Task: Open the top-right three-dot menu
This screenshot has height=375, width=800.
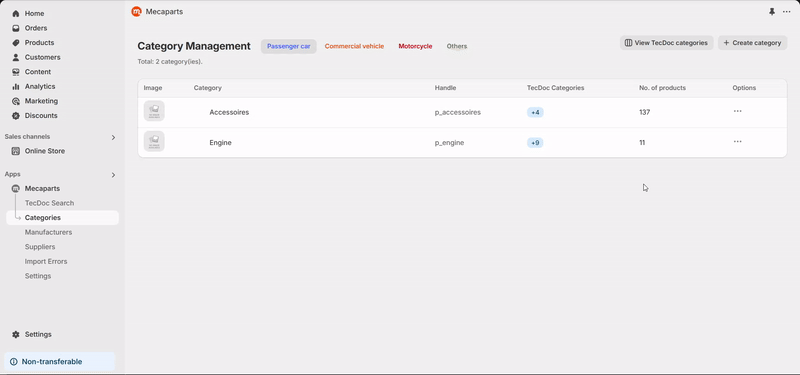Action: point(786,11)
